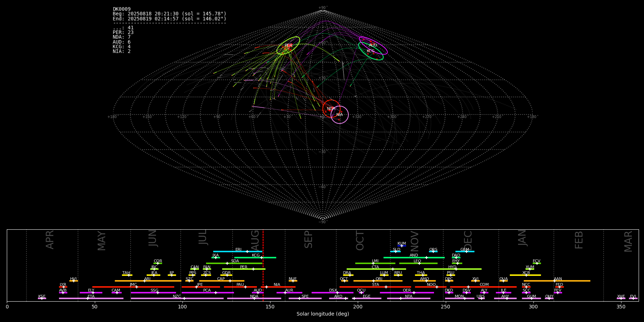Click the red dashed current-date line in timeline

pos(263,265)
